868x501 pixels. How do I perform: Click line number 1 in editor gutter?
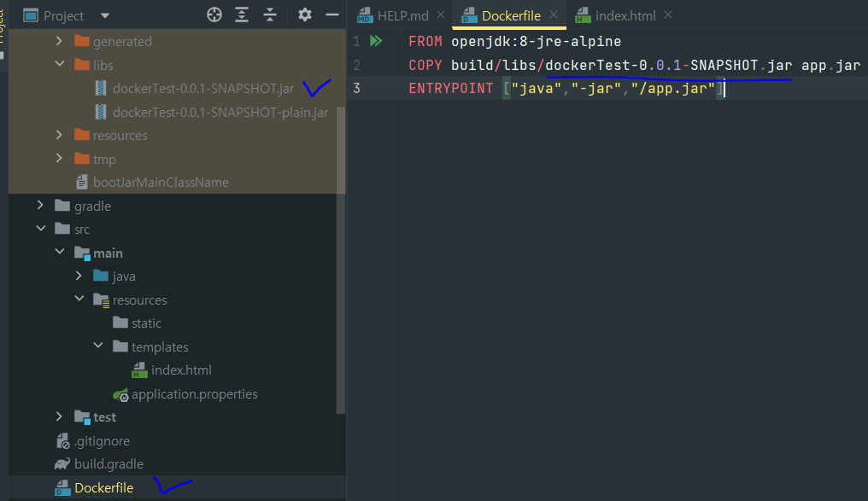(356, 42)
